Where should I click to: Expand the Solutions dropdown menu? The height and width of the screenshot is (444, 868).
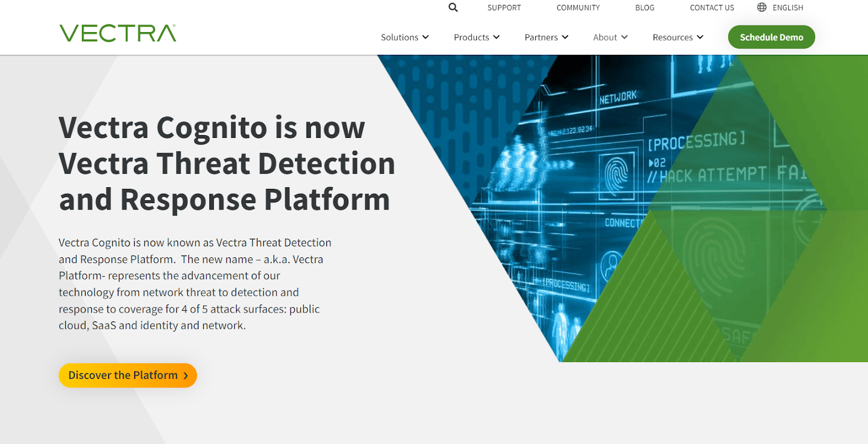pyautogui.click(x=405, y=37)
